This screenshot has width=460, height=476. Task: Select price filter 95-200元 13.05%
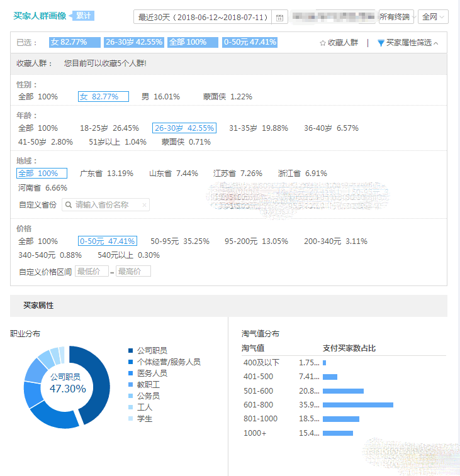(256, 241)
